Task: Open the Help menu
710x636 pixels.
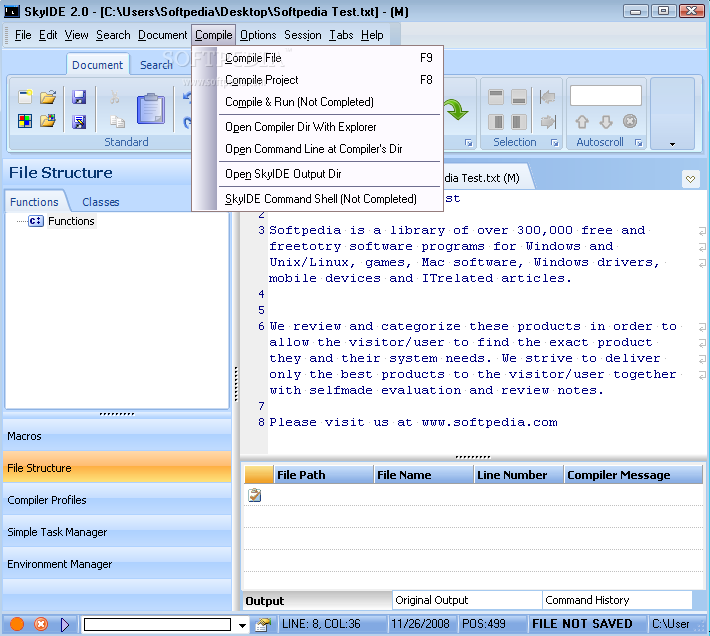Action: click(372, 35)
